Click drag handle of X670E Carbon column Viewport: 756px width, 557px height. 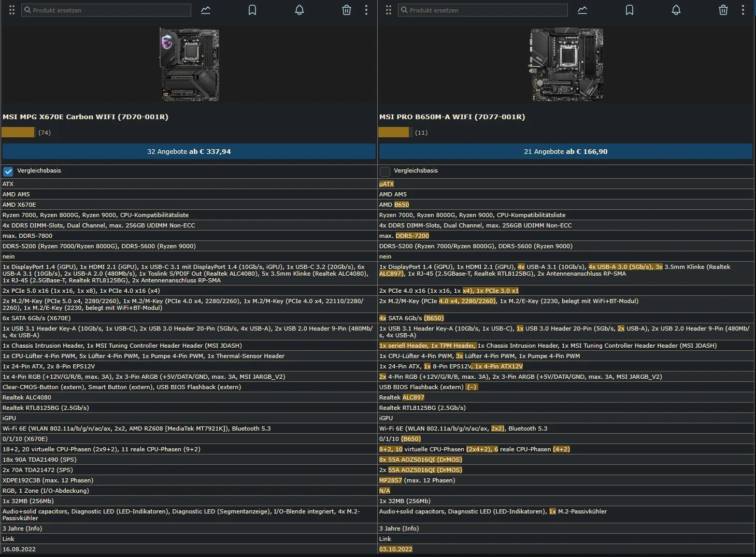pos(12,10)
